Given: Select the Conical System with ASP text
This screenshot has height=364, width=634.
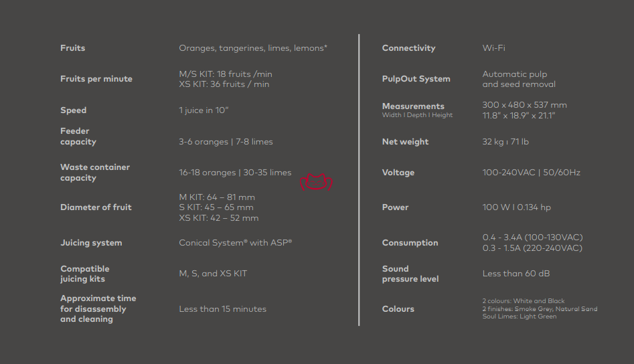Looking at the screenshot, I should pyautogui.click(x=236, y=243).
